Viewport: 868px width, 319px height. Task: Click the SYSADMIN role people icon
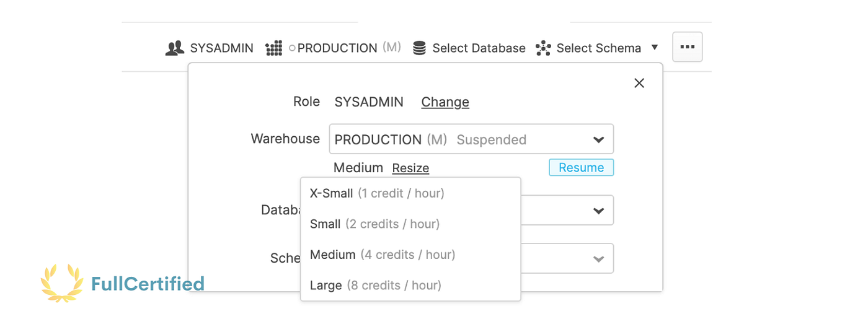(x=175, y=48)
